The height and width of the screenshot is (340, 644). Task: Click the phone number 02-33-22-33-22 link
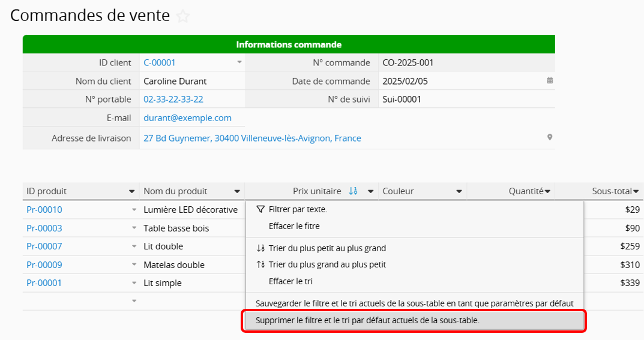173,100
